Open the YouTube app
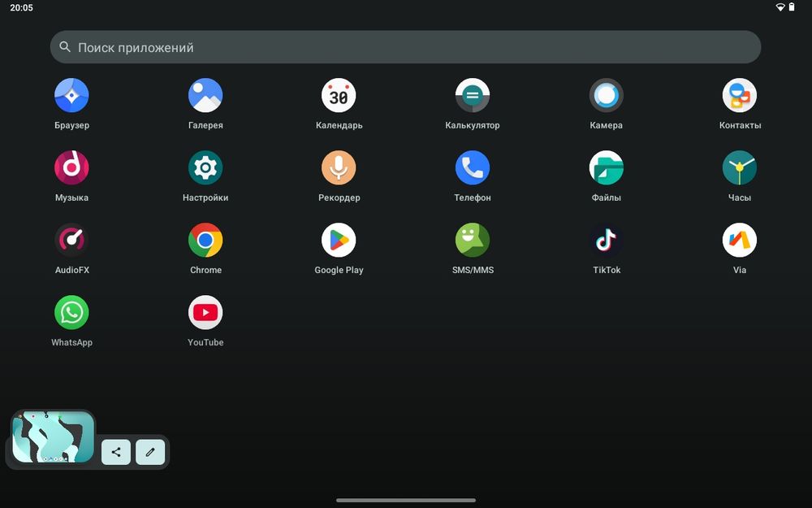Viewport: 812px width, 508px height. coord(205,313)
